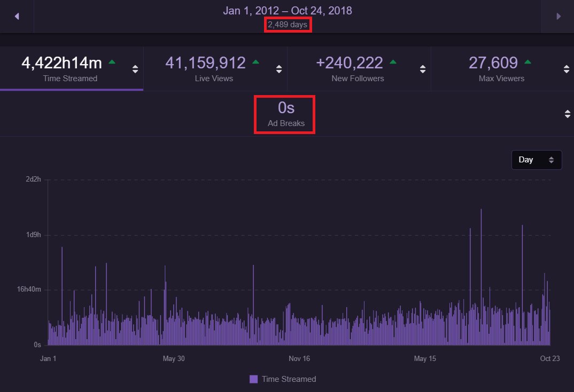The height and width of the screenshot is (392, 574).
Task: Click green trend arrow beside Time Streamed
Action: tap(112, 62)
